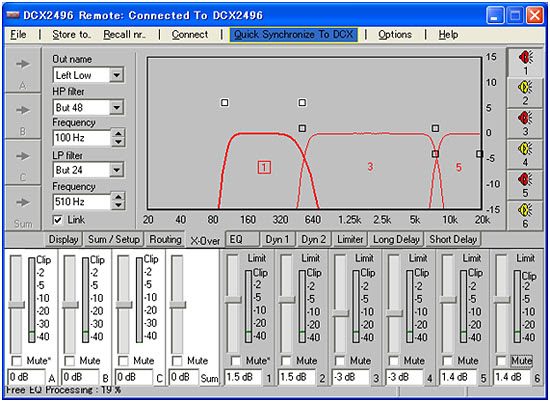Open the Options menu

(x=395, y=35)
